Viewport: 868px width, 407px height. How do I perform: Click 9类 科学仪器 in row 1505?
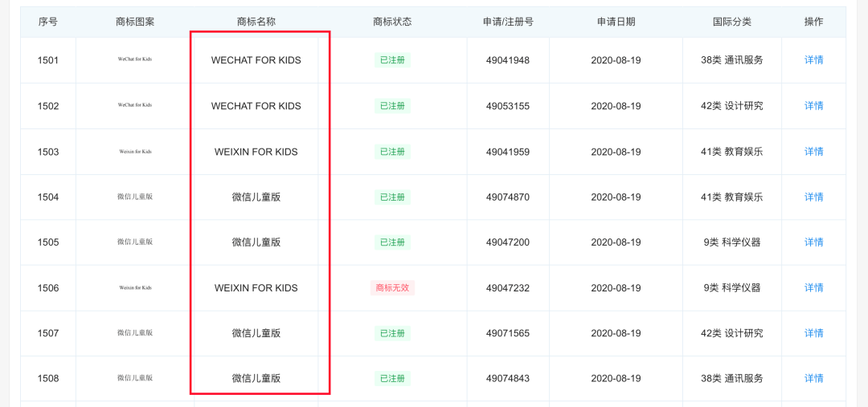click(x=732, y=242)
